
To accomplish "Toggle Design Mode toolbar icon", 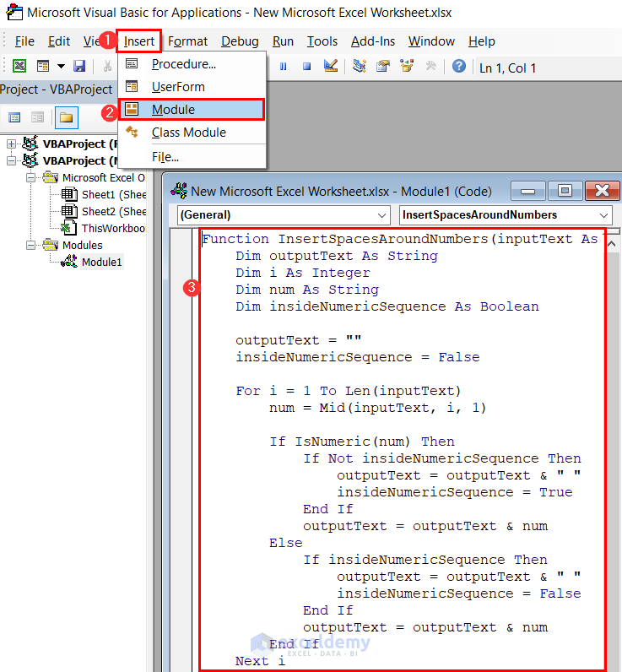I will point(330,66).
